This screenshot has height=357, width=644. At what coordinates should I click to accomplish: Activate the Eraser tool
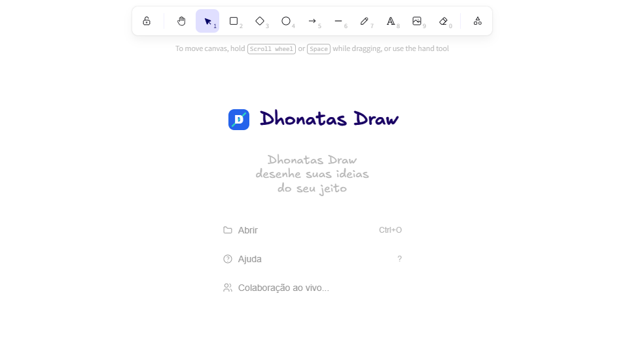point(444,21)
